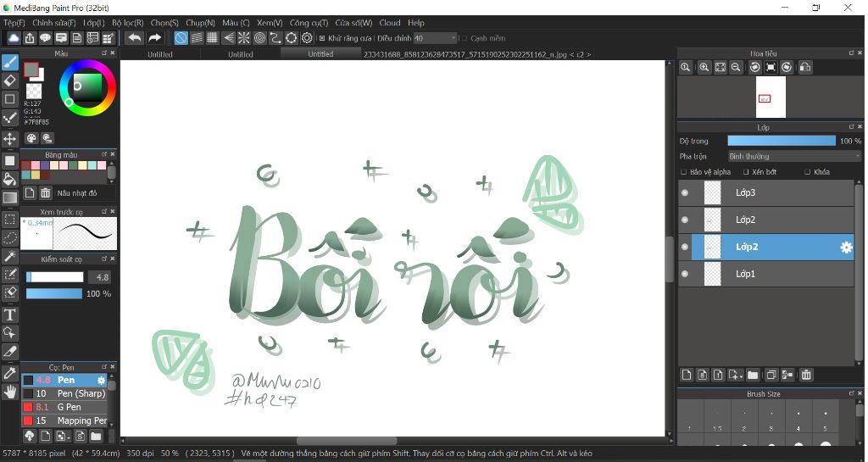
Task: Open snap settings gear in toolbar
Action: 307,38
